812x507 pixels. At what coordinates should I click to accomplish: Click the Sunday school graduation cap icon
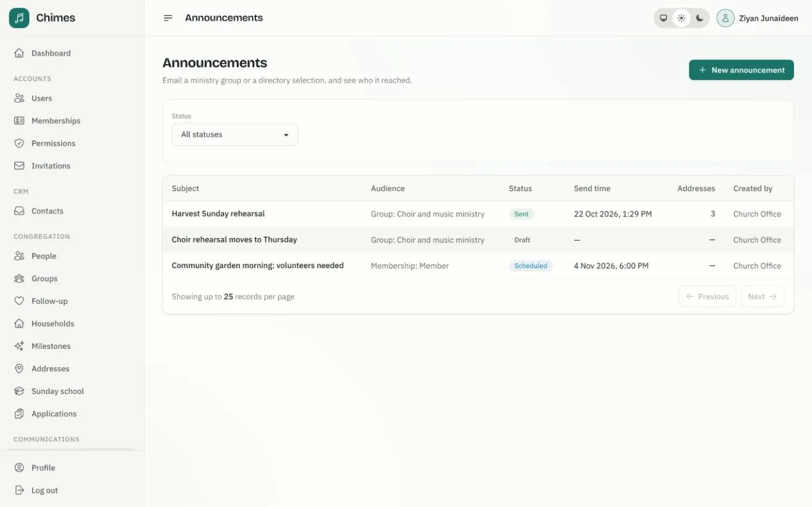[19, 391]
